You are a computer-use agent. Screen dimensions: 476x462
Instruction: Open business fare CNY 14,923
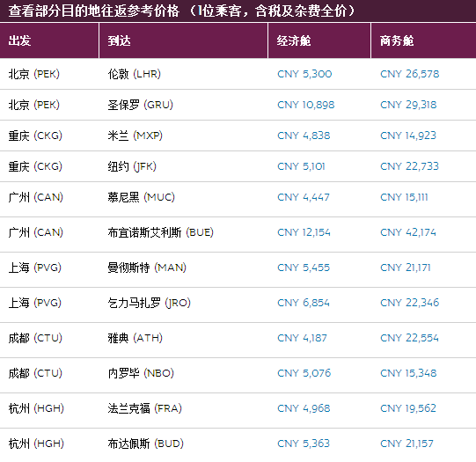click(408, 136)
